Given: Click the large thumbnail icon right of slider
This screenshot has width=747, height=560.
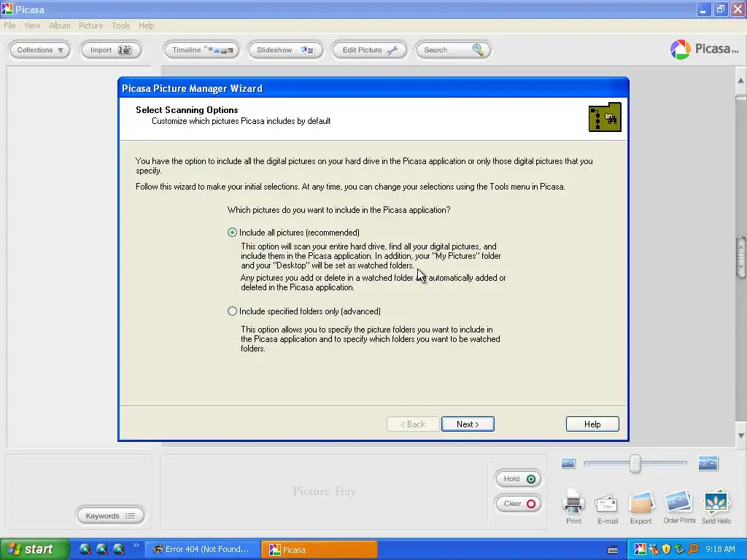Looking at the screenshot, I should 708,463.
